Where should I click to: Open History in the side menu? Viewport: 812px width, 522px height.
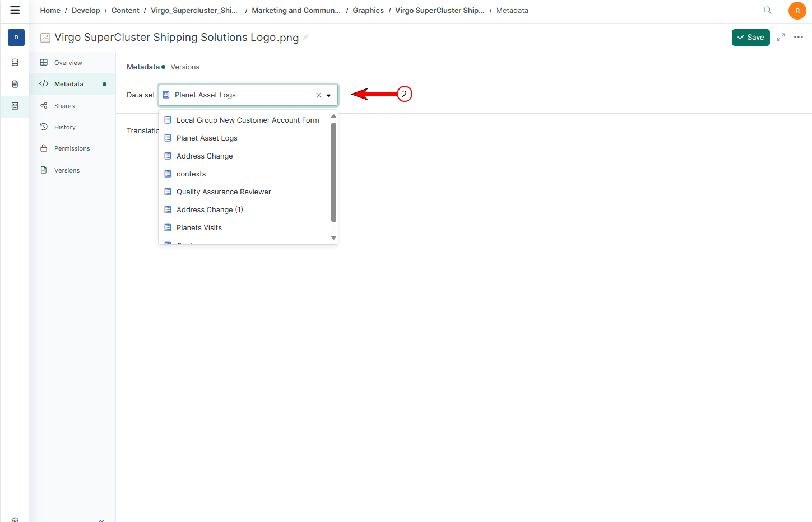tap(64, 128)
